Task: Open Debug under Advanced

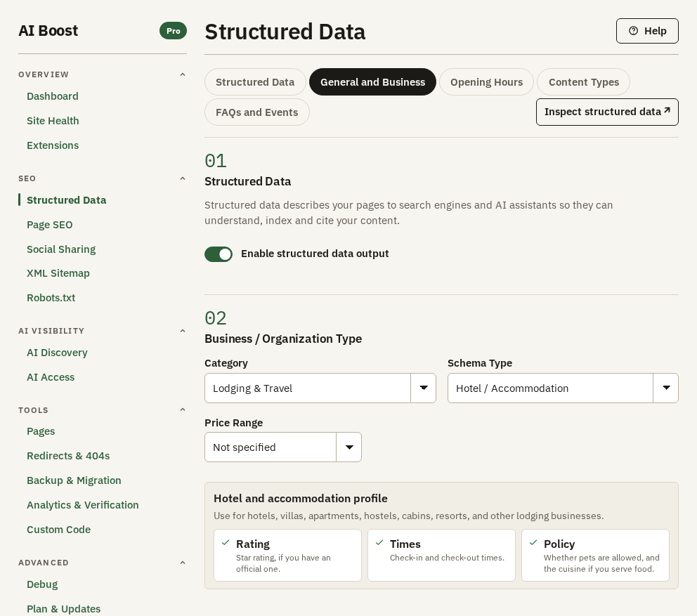Action: pos(41,584)
